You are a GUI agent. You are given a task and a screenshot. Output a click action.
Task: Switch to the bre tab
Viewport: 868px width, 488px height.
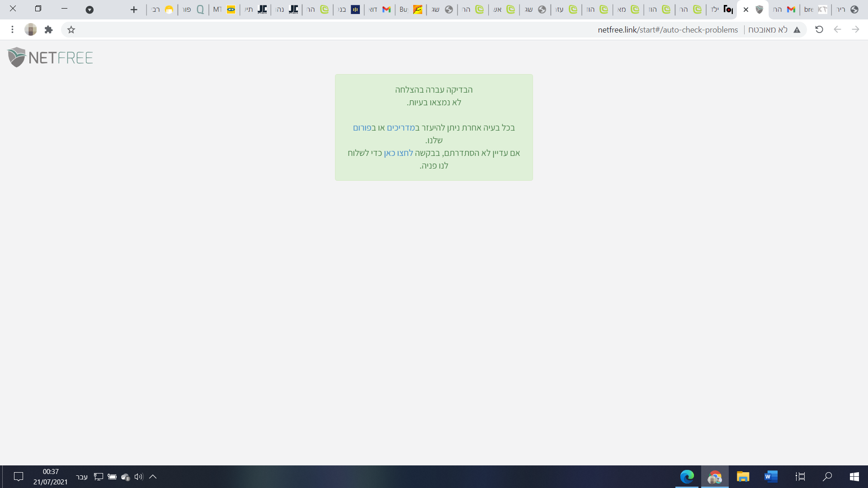pyautogui.click(x=815, y=9)
